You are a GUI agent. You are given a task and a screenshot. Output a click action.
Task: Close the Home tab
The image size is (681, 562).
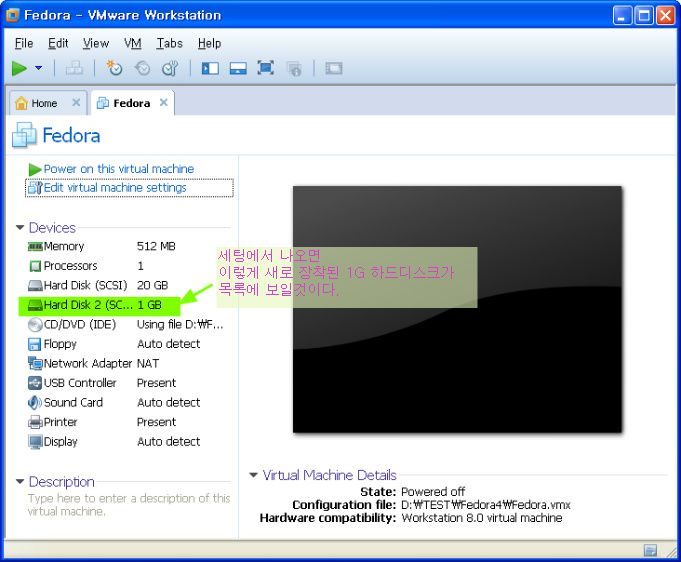click(76, 102)
